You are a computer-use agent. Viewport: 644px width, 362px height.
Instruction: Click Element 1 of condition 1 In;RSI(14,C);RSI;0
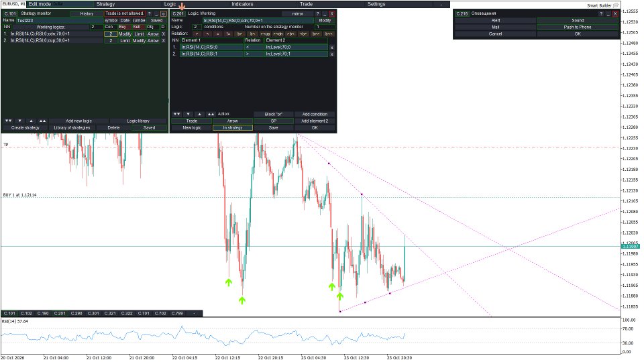point(211,47)
